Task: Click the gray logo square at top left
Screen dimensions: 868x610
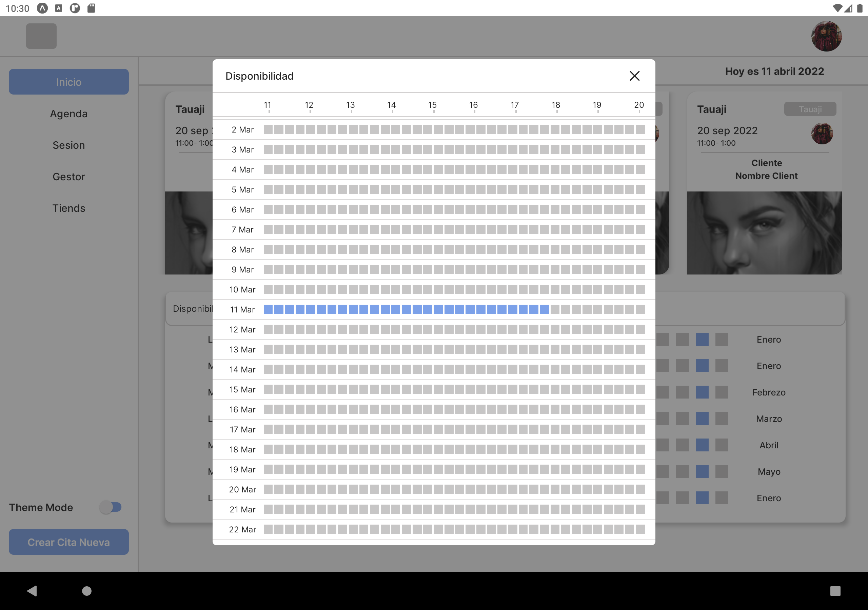Action: pyautogui.click(x=41, y=36)
